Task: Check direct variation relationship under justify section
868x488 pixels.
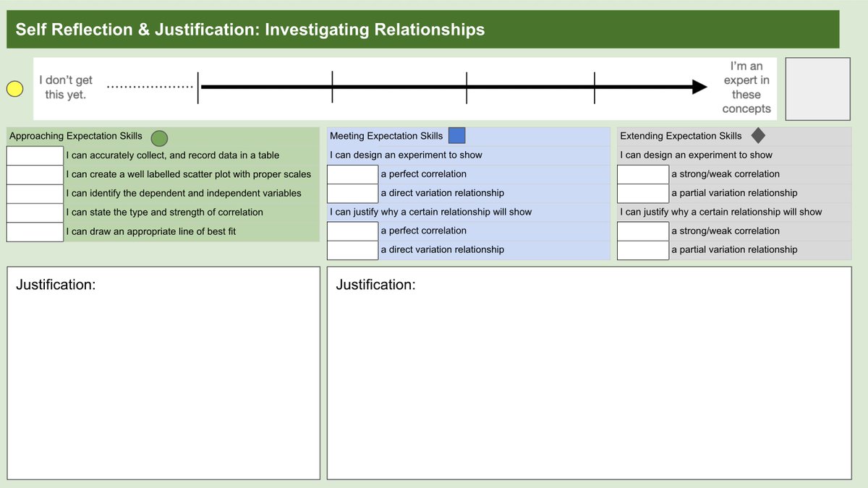Action: 352,249
